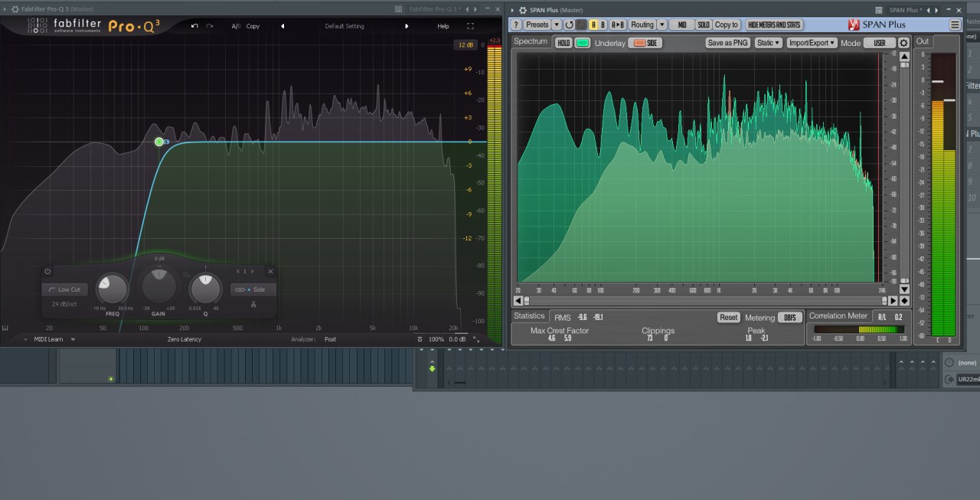Toggle the SIDE underlay channel
This screenshot has height=500, width=980.
(x=645, y=43)
